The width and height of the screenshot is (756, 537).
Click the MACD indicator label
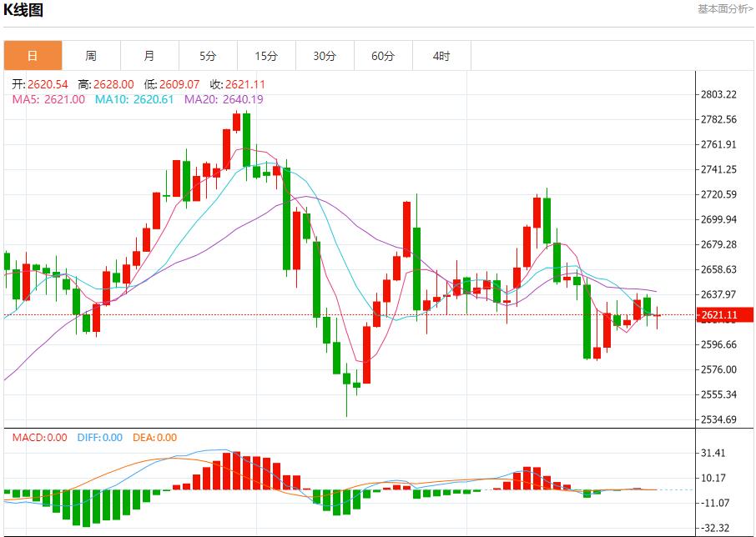[39, 437]
